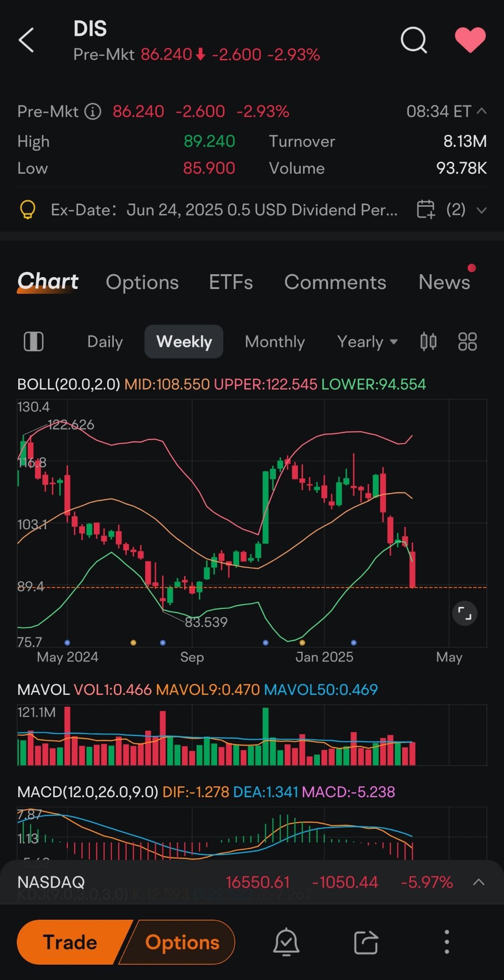Image resolution: width=504 pixels, height=980 pixels.
Task: Open the Ex-Date dividend notice
Action: 224,210
